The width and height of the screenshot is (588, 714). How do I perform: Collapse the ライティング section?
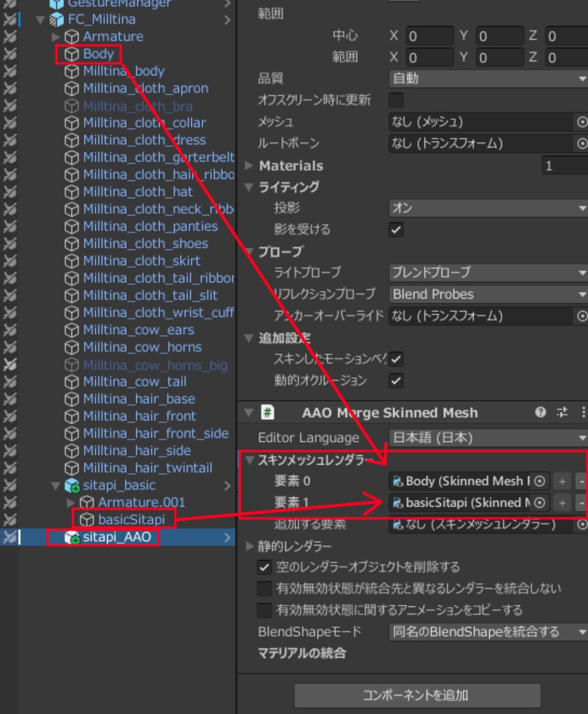point(249,187)
